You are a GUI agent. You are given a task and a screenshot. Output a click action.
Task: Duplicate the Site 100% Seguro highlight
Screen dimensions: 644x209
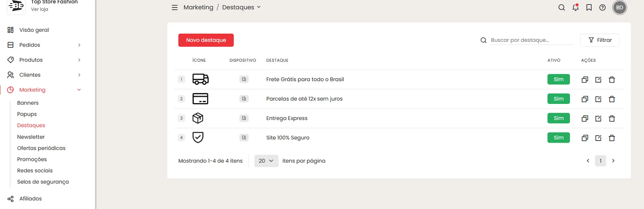click(x=585, y=138)
